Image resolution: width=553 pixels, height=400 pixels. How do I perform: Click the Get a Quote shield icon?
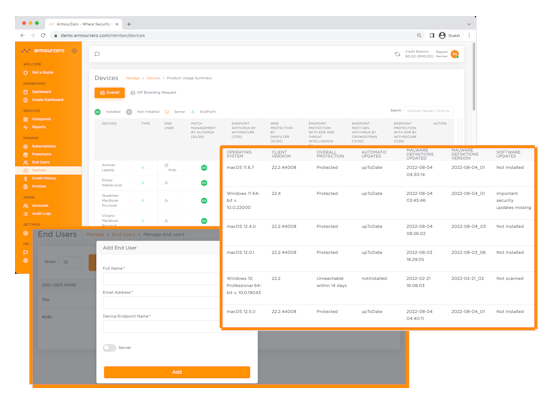click(25, 73)
